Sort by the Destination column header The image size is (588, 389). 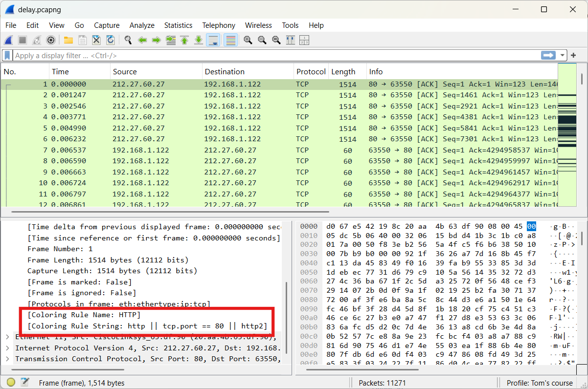point(248,72)
